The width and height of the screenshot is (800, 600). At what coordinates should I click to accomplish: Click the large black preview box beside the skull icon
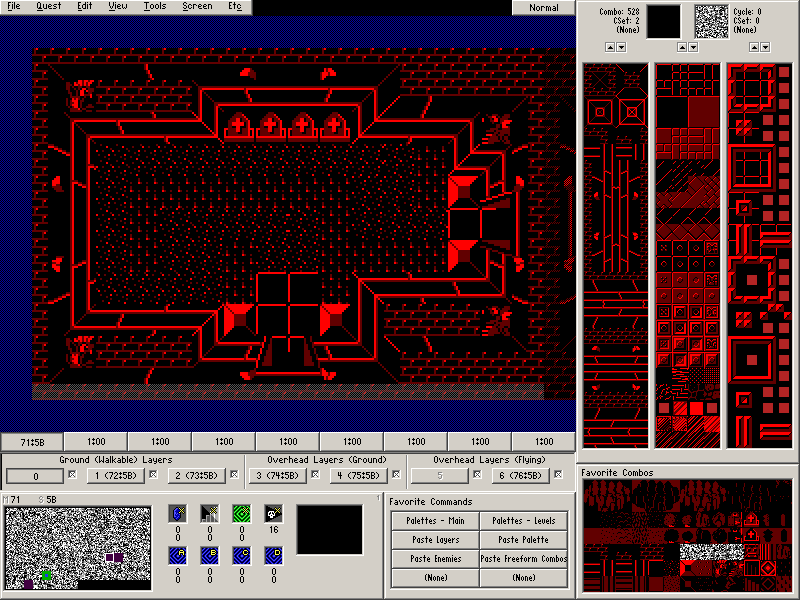pyautogui.click(x=330, y=530)
